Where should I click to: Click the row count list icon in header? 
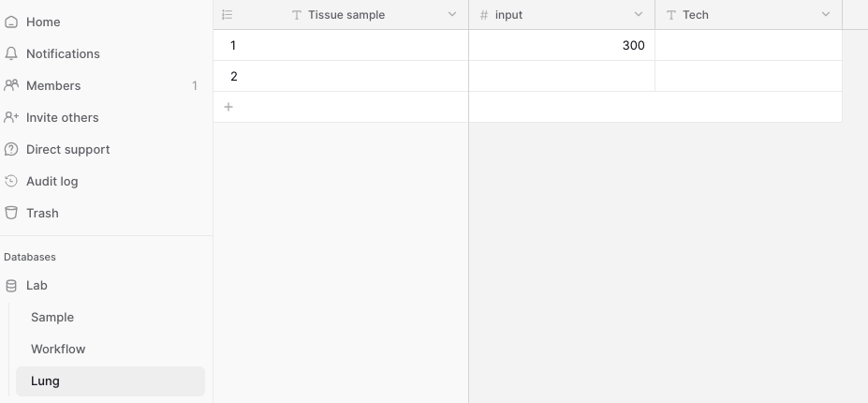(x=227, y=15)
